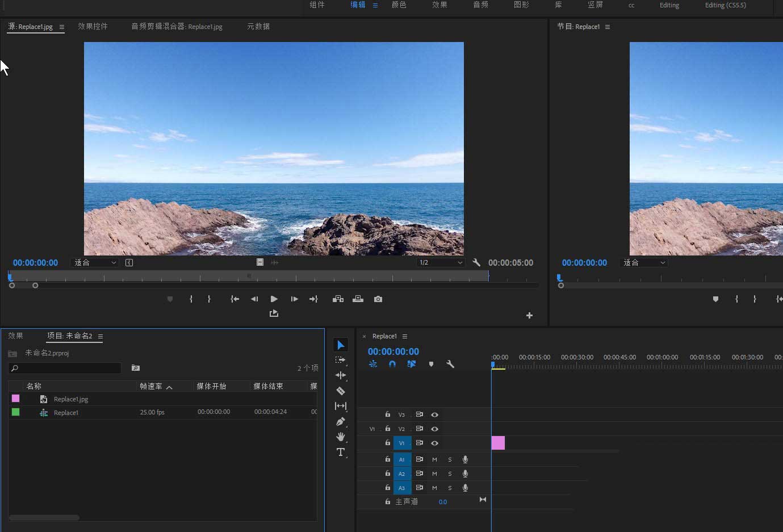This screenshot has width=783, height=532.
Task: Open timeline display settings wrench
Action: click(450, 364)
